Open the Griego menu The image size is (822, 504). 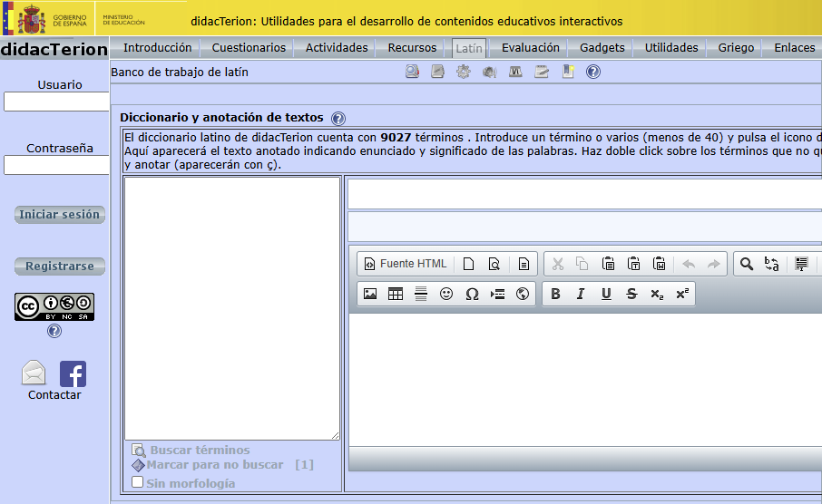(736, 48)
